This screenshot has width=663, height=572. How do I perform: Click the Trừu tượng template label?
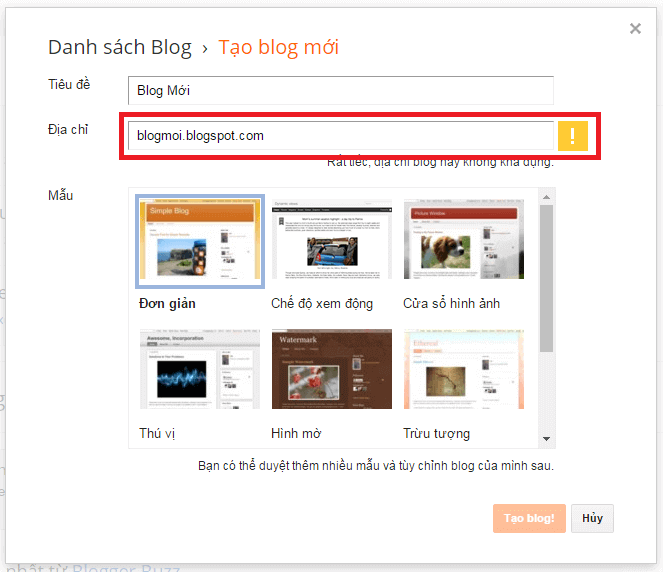(x=436, y=434)
